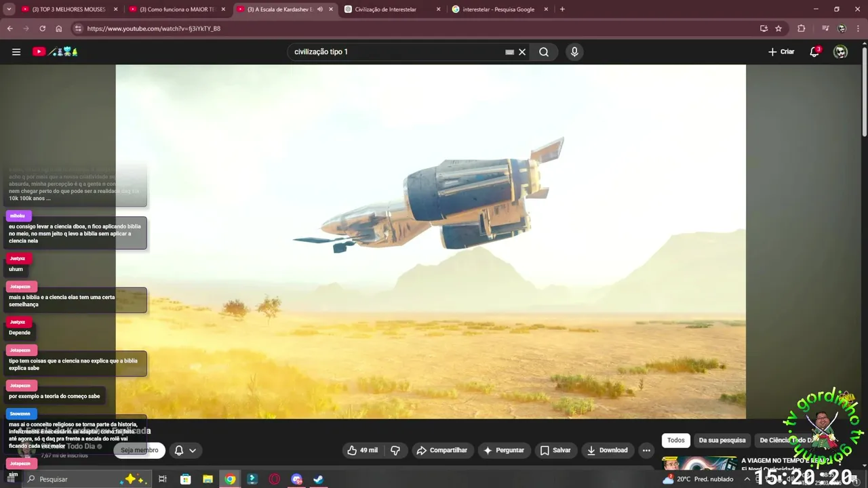Viewport: 868px width, 488px height.
Task: Mute the Kardashev tab via speaker icon
Action: coord(320,9)
